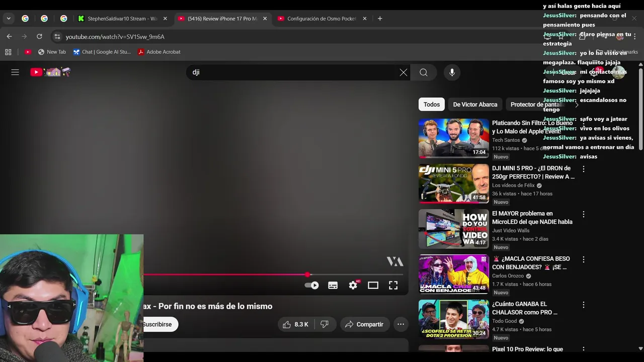
Task: Open more actions menu below video
Action: (400, 324)
